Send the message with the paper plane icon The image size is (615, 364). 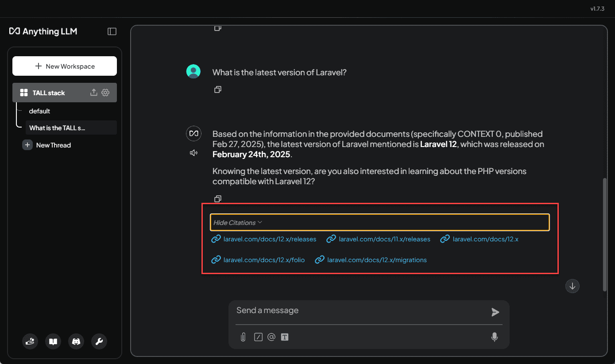495,312
